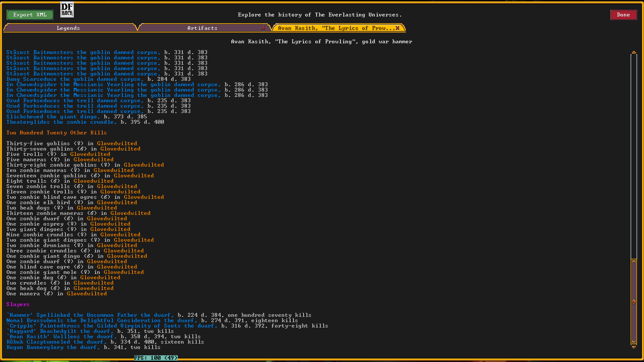Open Glovedwilted link in Two zombie giant dingoes row
The image size is (644, 362).
pos(134,240)
